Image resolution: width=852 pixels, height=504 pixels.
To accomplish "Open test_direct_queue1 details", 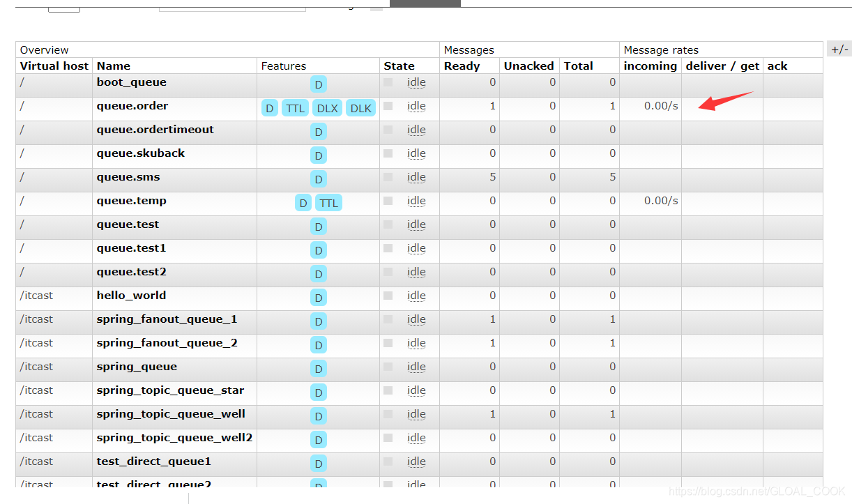I will tap(154, 461).
